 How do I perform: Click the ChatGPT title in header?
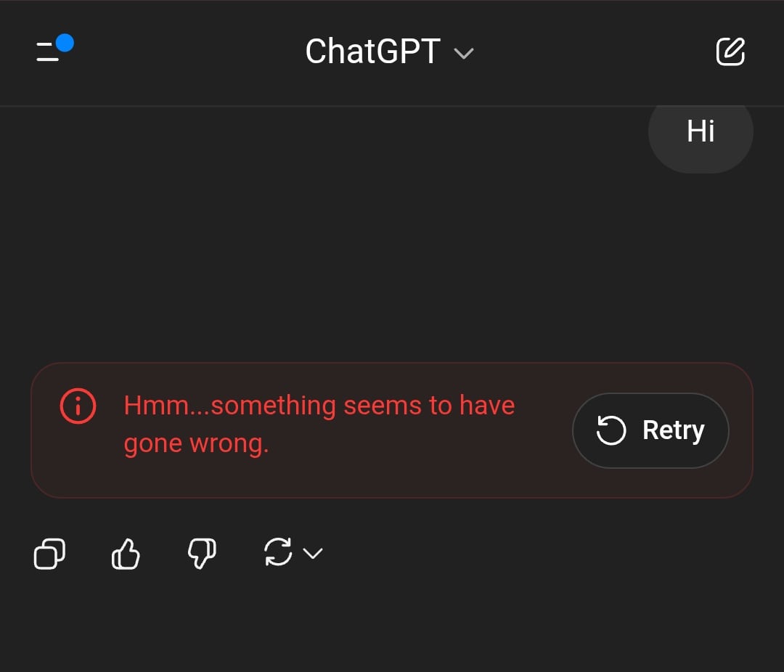tap(372, 52)
